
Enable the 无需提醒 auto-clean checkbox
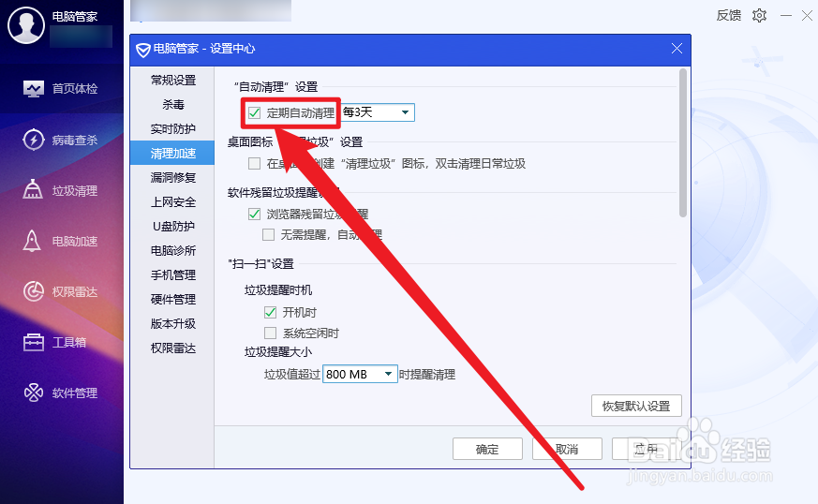269,235
